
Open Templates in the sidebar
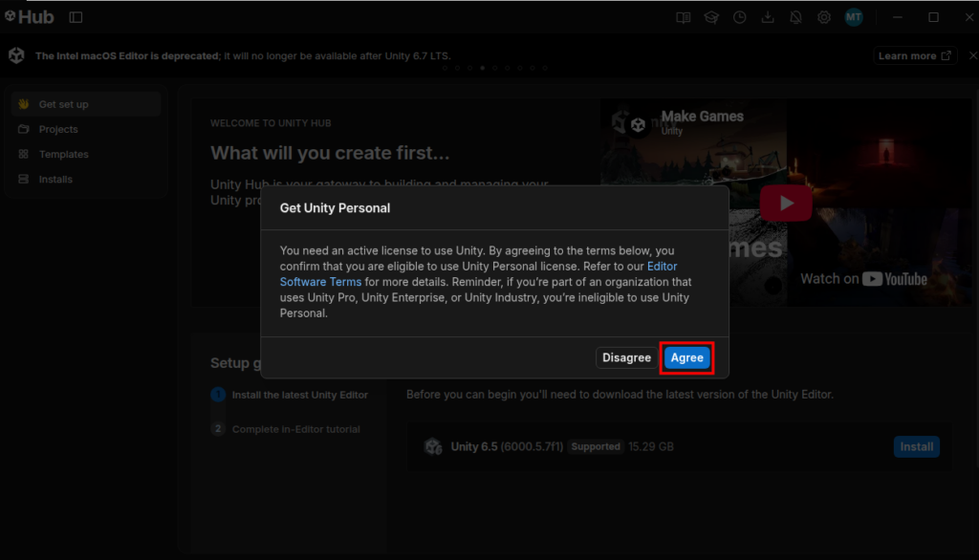pos(86,154)
